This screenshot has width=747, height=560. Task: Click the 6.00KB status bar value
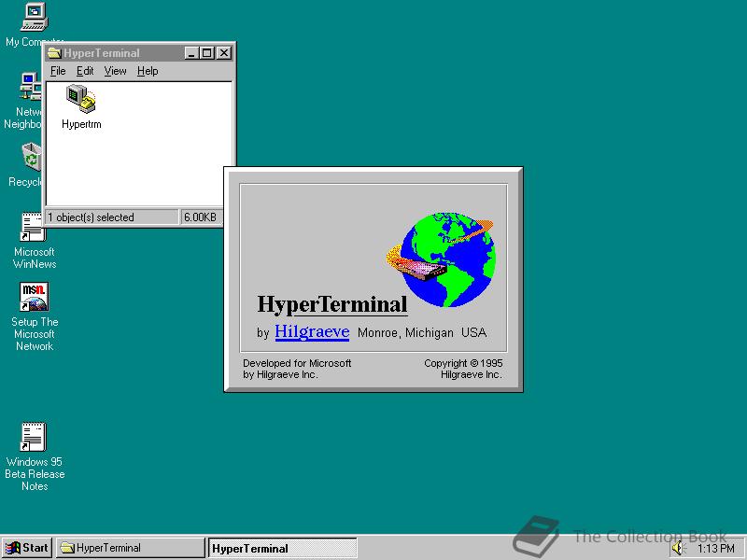[x=200, y=217]
